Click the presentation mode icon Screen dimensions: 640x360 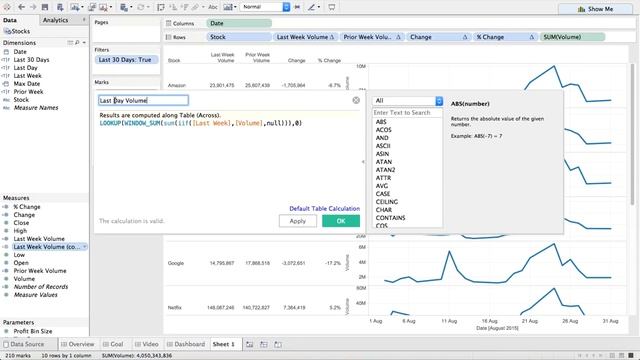click(x=332, y=7)
